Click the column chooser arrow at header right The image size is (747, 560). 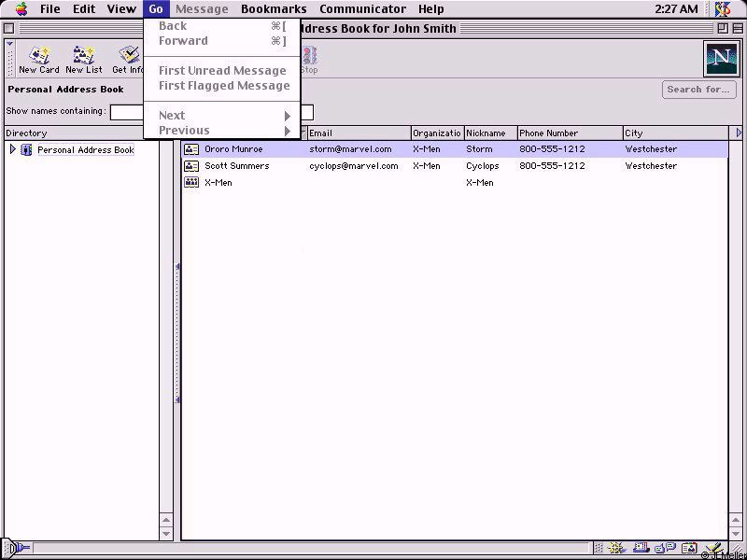tap(739, 133)
